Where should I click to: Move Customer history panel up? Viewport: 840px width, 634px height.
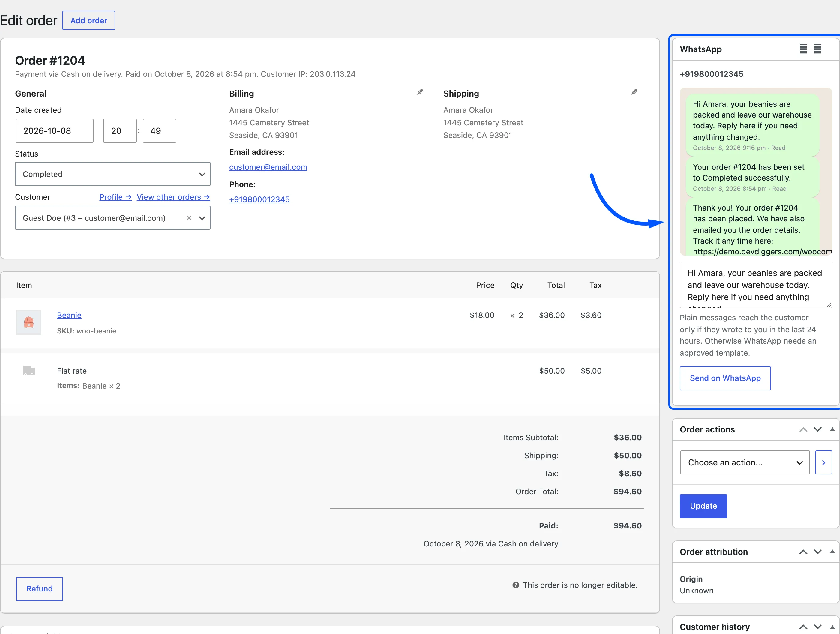[803, 627]
